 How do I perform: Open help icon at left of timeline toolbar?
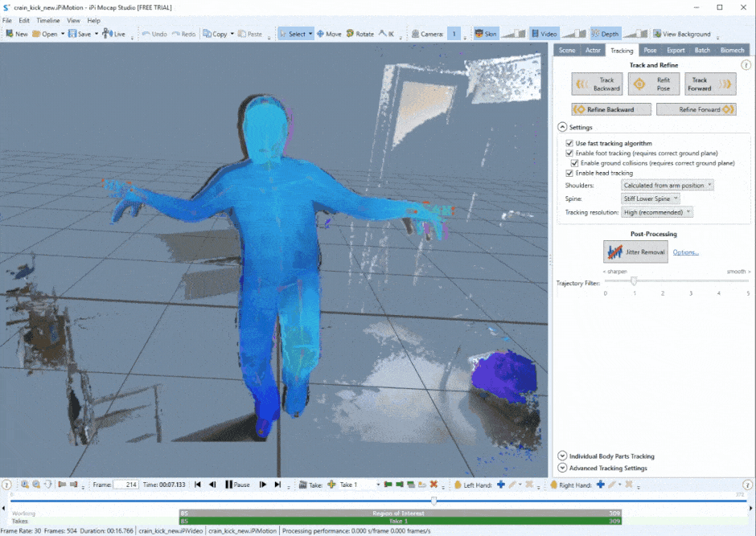[x=6, y=485]
